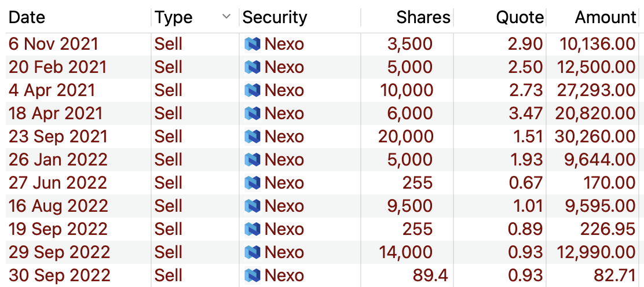Viewport: 644px width, 287px height.
Task: Click the Nexo icon in the 6 Nov 2021 row
Action: 253,44
